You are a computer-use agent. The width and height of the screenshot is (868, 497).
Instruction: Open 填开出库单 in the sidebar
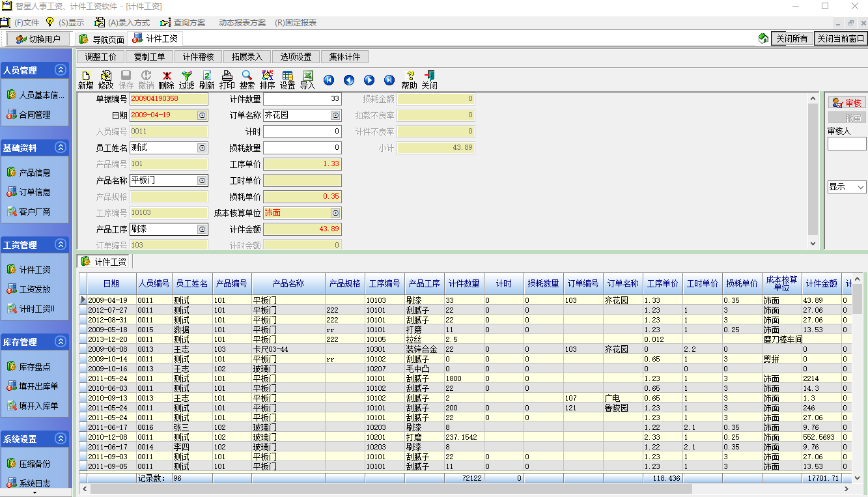33,386
